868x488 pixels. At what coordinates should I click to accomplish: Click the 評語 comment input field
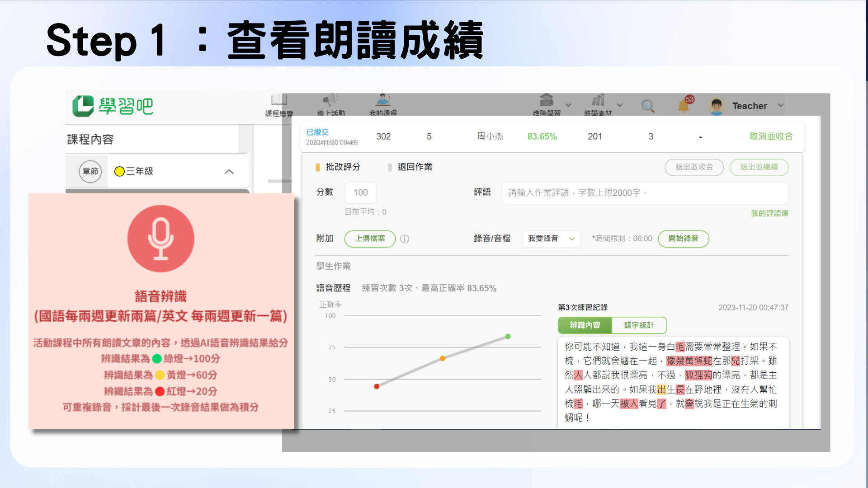click(645, 193)
